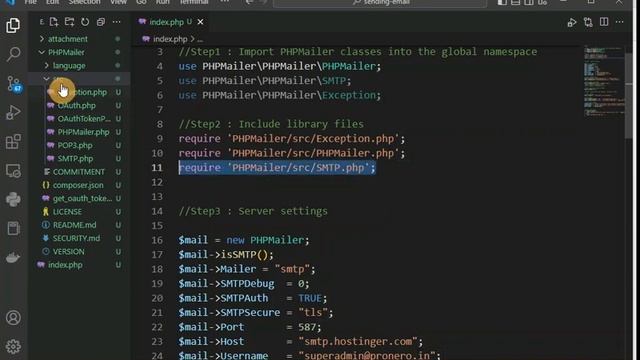
Task: Click the sending-email search box in title bar
Action: pyautogui.click(x=380, y=3)
